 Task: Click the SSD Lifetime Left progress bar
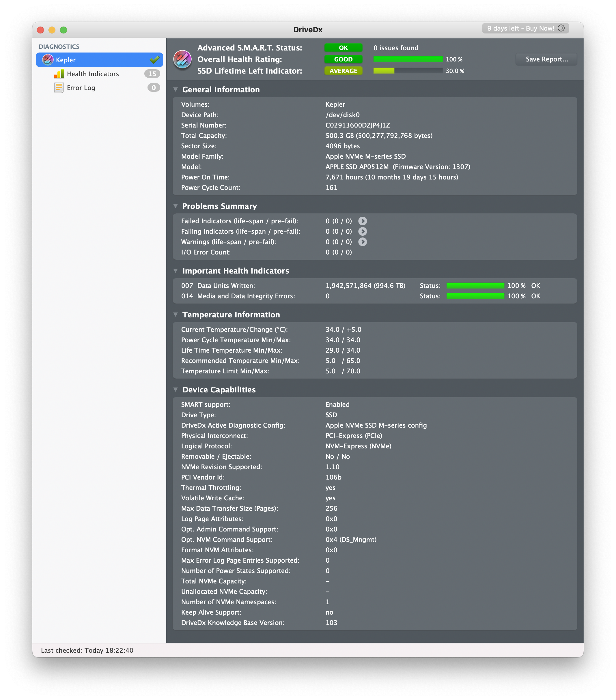pos(408,71)
